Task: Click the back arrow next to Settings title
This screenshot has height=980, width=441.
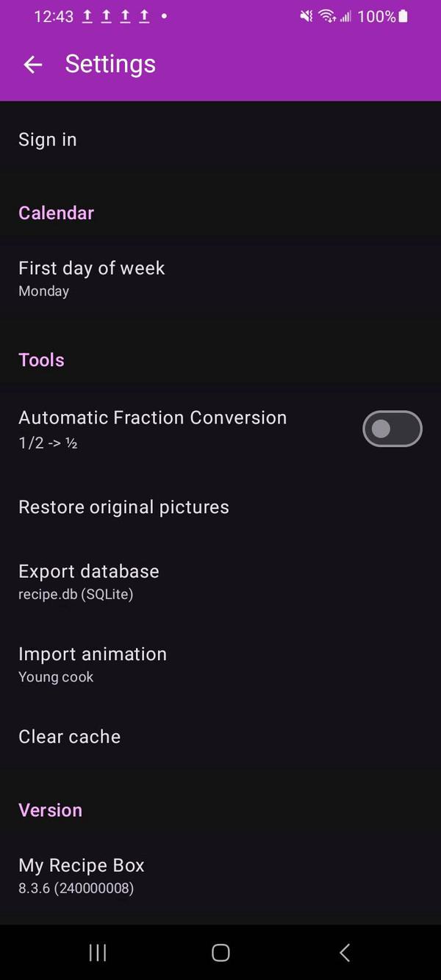Action: (32, 65)
